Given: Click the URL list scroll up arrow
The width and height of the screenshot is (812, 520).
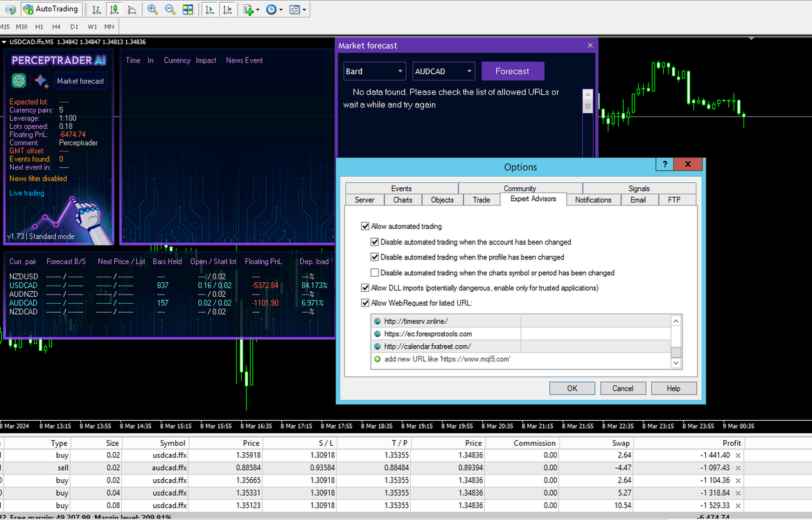Looking at the screenshot, I should click(x=676, y=322).
